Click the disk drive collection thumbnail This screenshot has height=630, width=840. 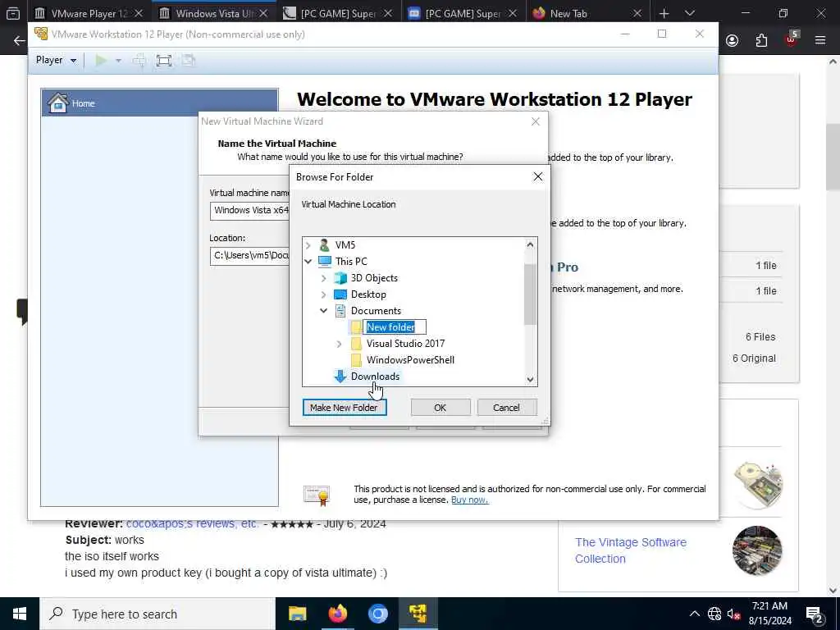click(757, 485)
